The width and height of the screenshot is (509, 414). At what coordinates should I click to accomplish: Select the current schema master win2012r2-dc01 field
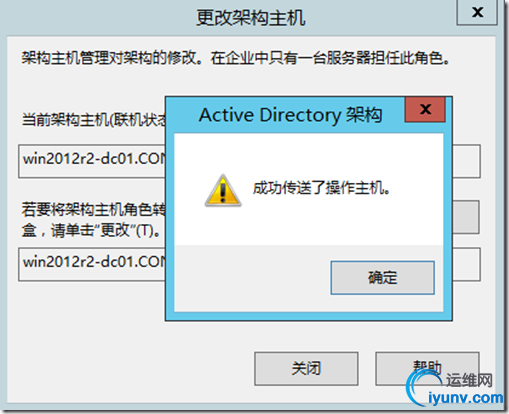[92, 161]
